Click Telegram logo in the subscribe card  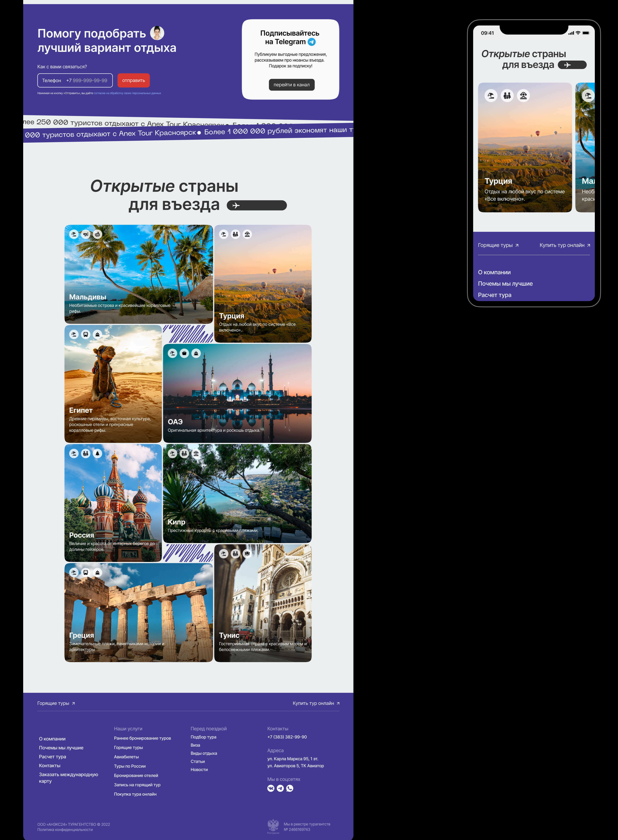pos(312,42)
